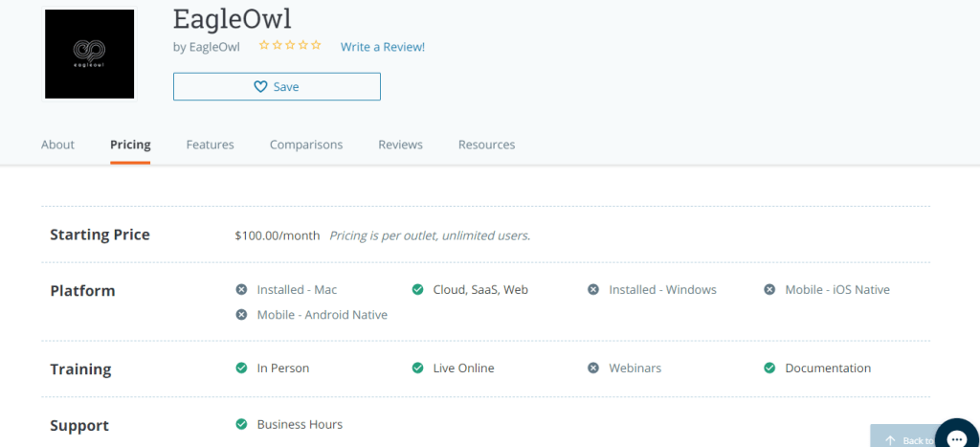Click the checkmark beside Live Online
This screenshot has width=980, height=447.
[x=417, y=369]
